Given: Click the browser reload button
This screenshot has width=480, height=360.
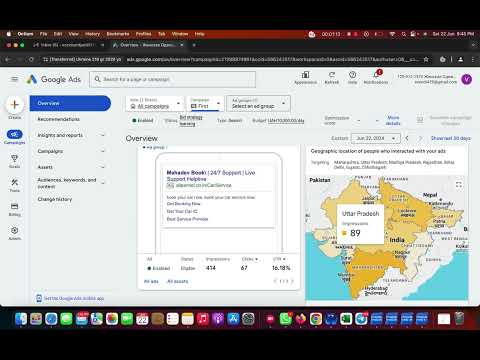Looking at the screenshot, I should coord(31,59).
